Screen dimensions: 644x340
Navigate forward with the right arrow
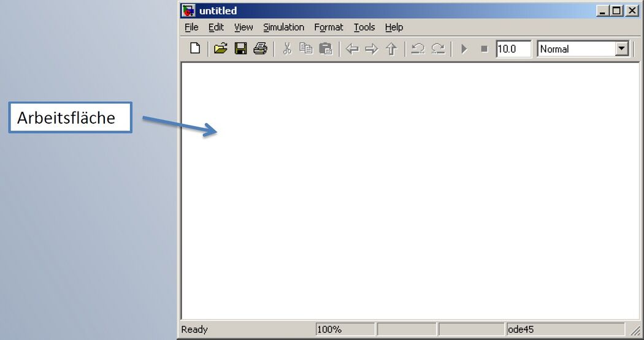[x=372, y=49]
